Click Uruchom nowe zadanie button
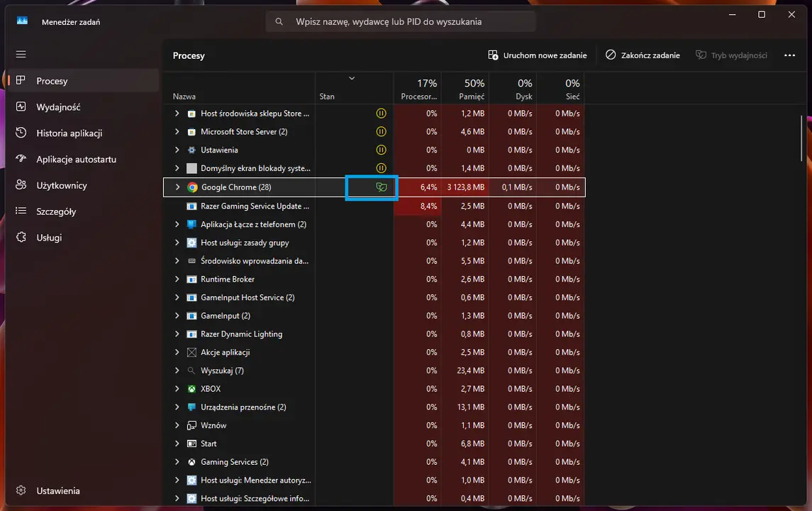 point(538,55)
